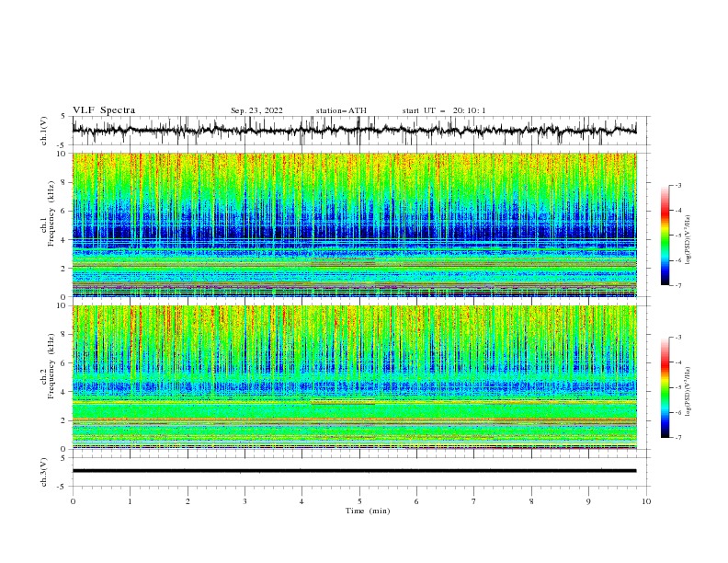The height and width of the screenshot is (563, 728).
Task: Click the time axis tick label '10'
Action: (646, 501)
